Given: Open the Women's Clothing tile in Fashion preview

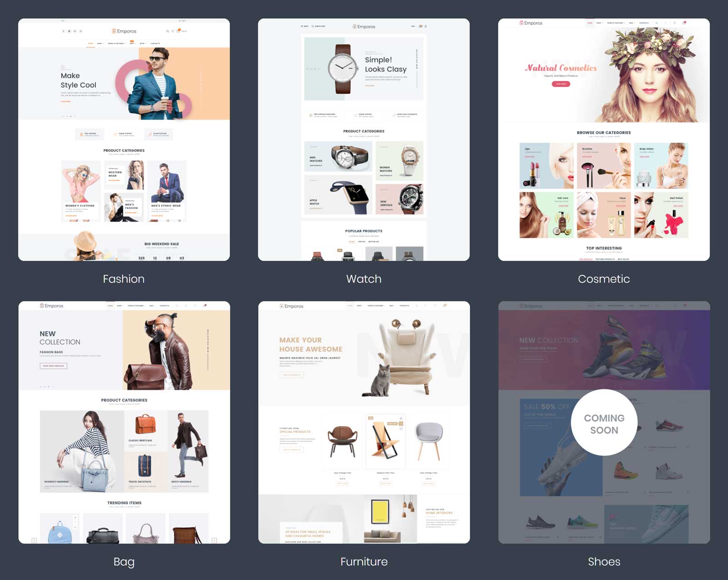Looking at the screenshot, I should (x=81, y=191).
